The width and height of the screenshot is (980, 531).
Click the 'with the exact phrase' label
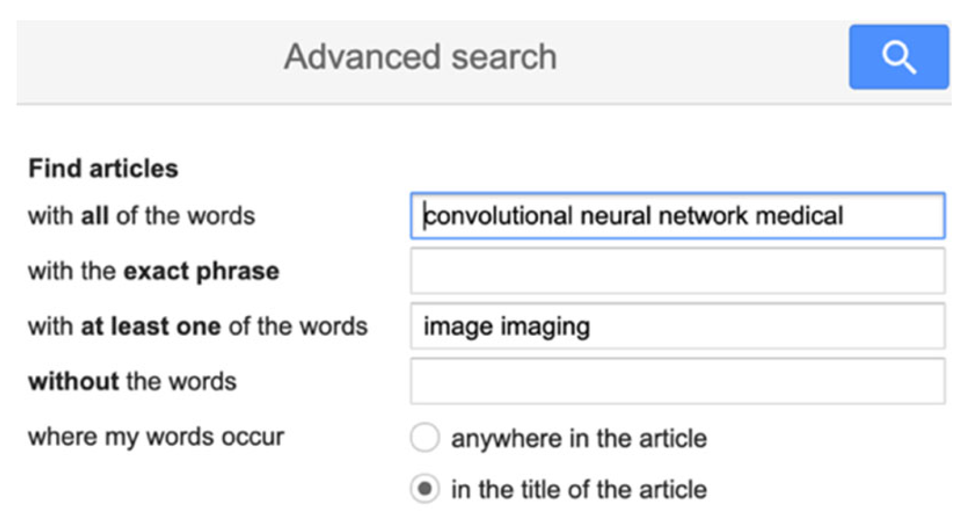[x=154, y=271]
